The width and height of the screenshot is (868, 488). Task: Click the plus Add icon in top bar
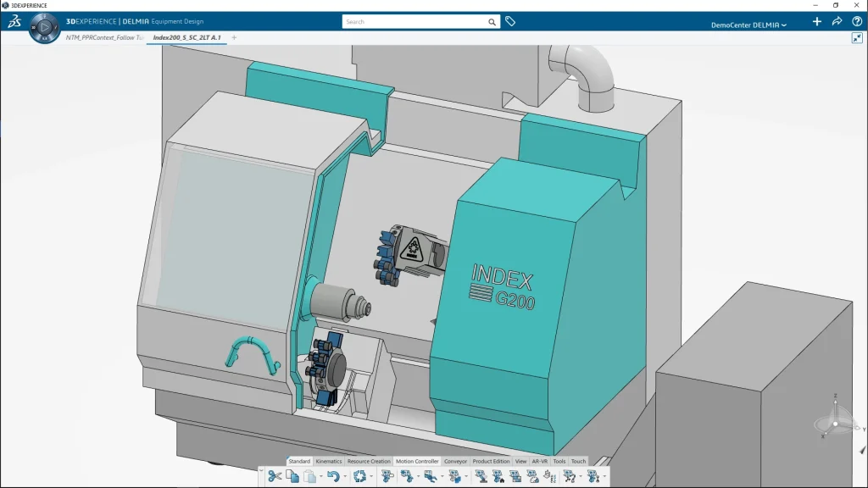(817, 22)
